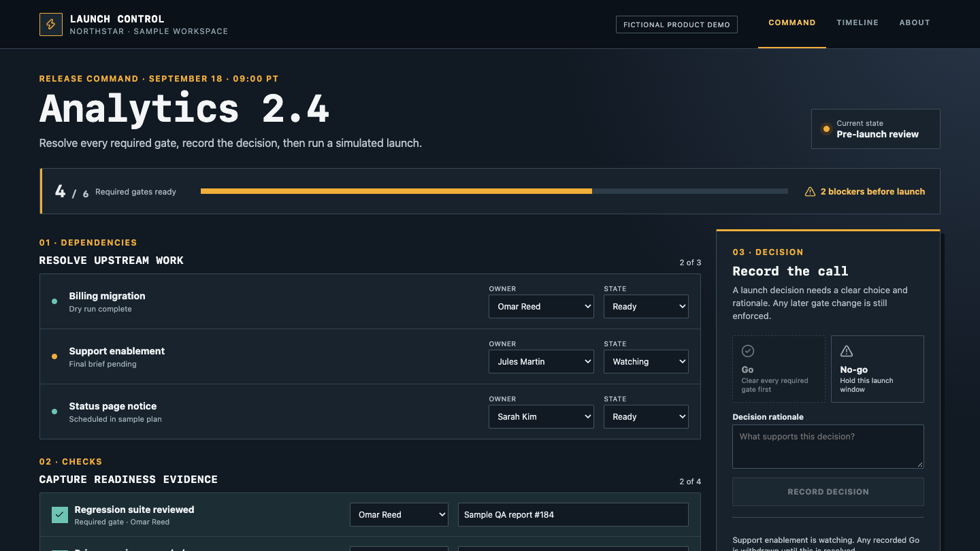Click the warning triangle icon on the No-go card

point(847,351)
